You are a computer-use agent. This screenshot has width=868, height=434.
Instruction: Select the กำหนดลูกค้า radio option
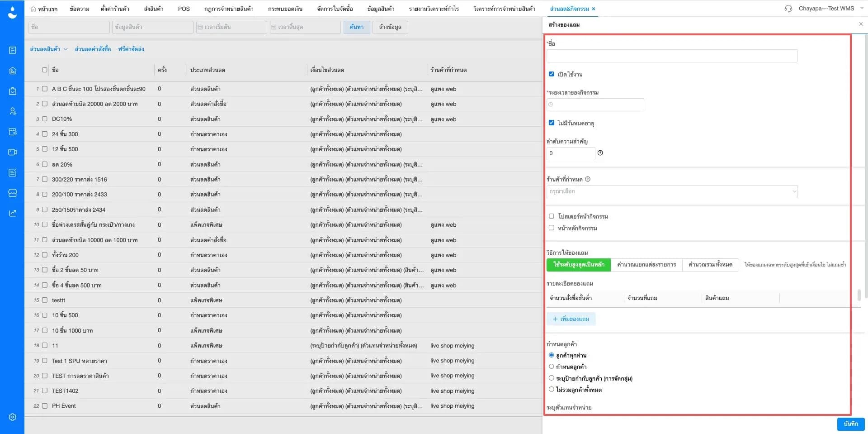(551, 367)
